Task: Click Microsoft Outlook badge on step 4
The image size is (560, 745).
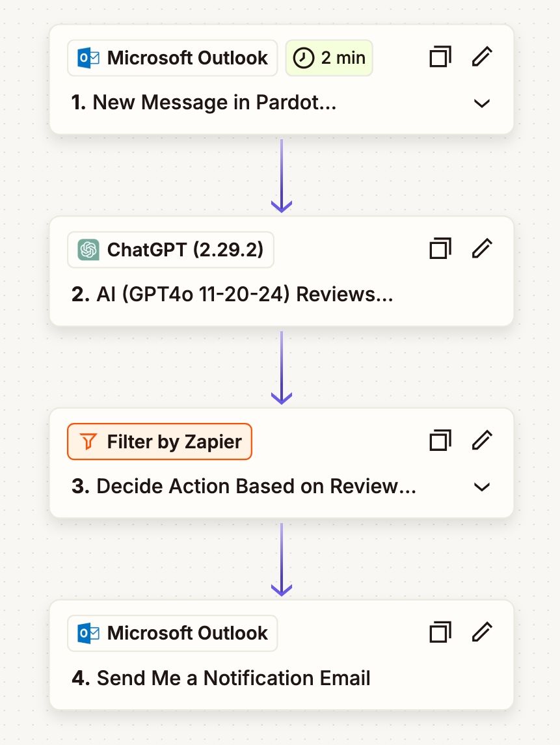Action: [172, 633]
